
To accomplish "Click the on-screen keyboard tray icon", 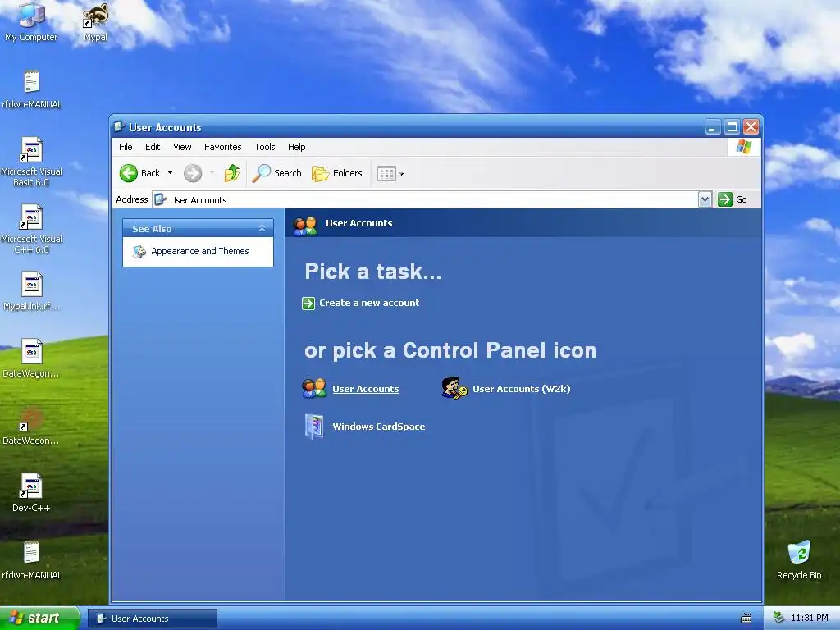I will coord(746,619).
